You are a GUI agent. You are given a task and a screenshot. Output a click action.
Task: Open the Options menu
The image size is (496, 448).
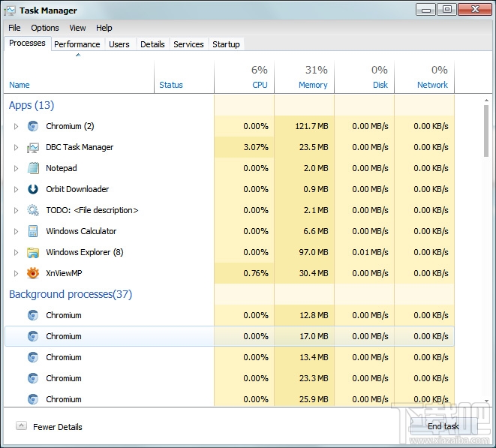pos(45,28)
